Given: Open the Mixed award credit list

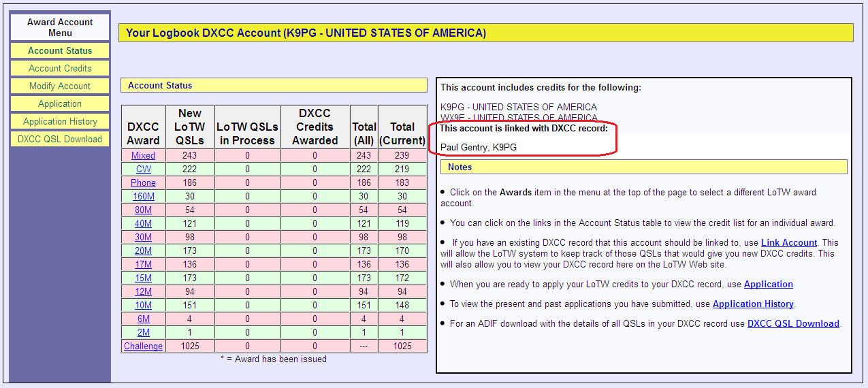Looking at the screenshot, I should point(143,156).
